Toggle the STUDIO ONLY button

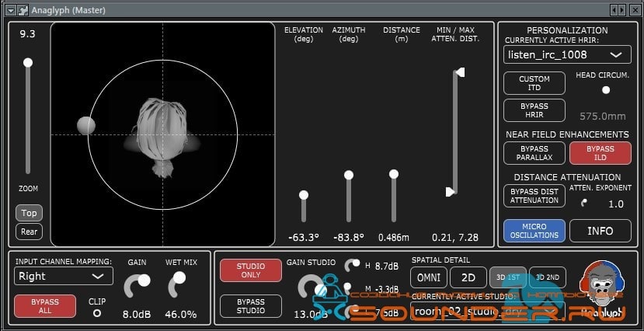click(251, 270)
